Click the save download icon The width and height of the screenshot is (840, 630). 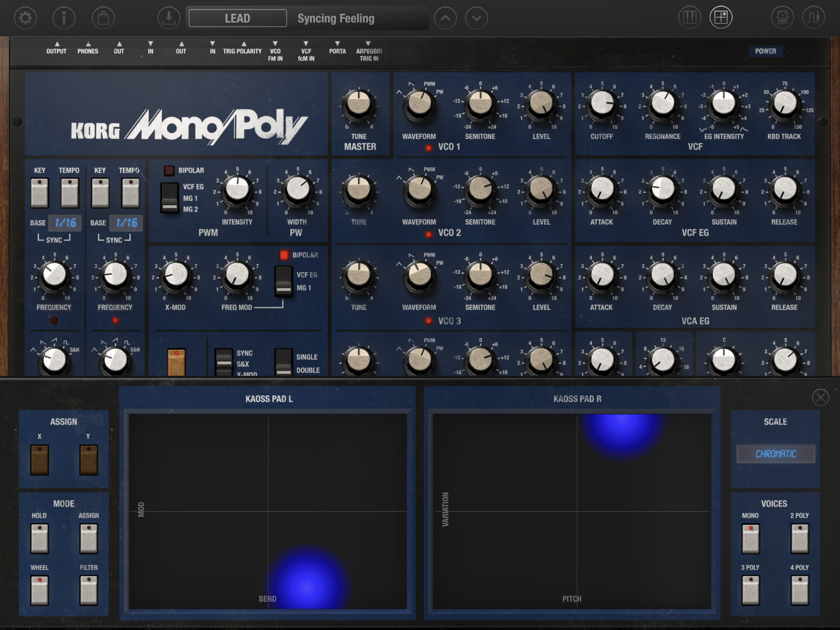click(168, 18)
